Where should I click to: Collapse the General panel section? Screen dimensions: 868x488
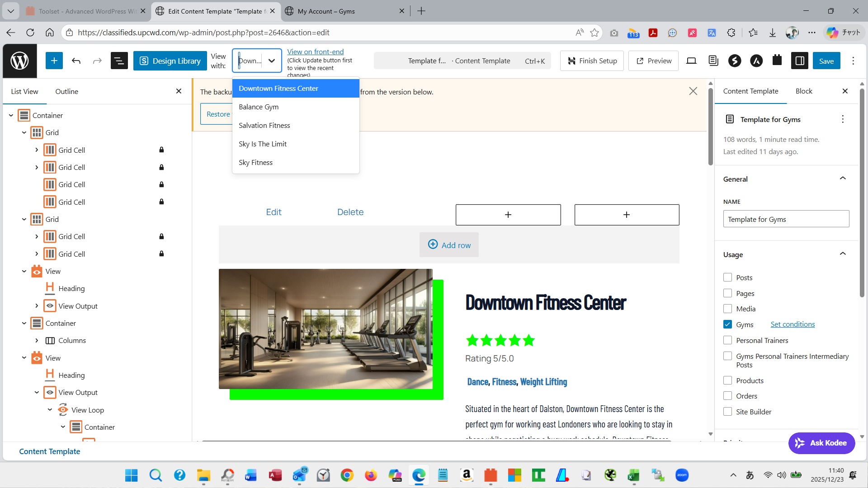coord(843,179)
